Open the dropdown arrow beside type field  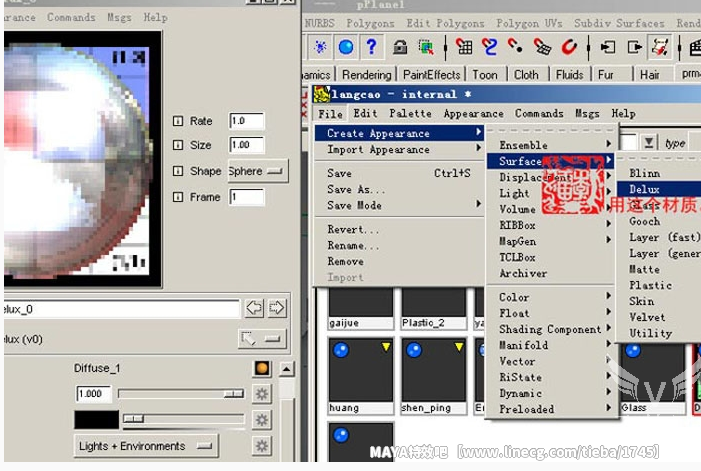pyautogui.click(x=649, y=143)
